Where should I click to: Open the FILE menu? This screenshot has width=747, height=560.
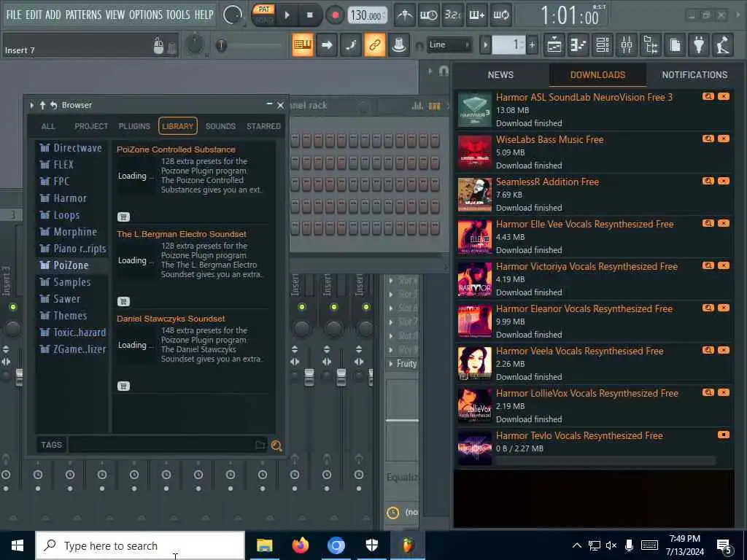pos(14,15)
